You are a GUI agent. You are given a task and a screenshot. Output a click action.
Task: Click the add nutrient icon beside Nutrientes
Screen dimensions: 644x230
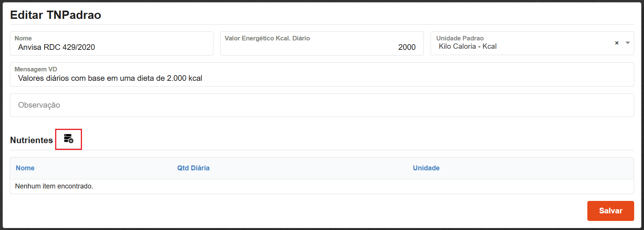point(68,139)
